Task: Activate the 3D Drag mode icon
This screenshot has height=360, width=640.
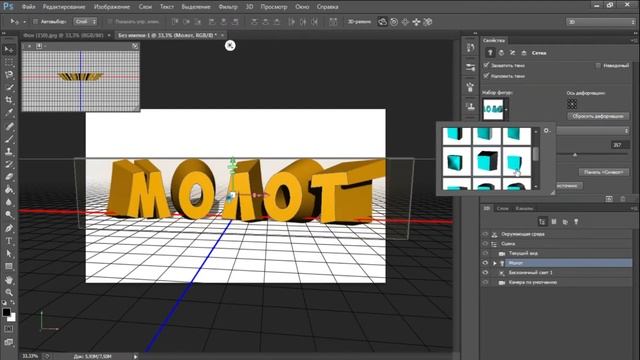Action: click(405, 22)
